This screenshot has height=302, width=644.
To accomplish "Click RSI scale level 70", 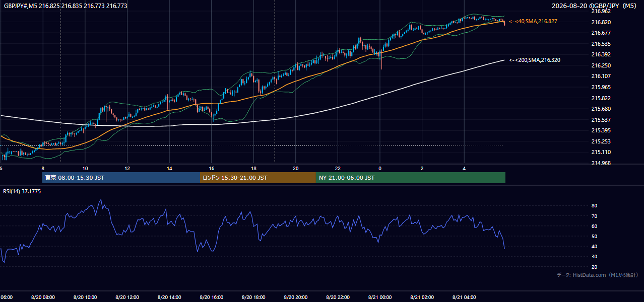I will click(x=594, y=216).
